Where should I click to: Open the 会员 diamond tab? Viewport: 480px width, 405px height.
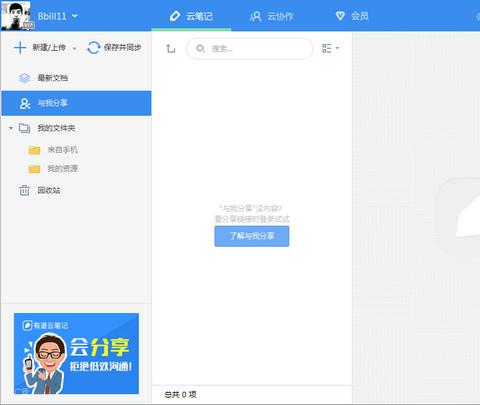pyautogui.click(x=352, y=16)
